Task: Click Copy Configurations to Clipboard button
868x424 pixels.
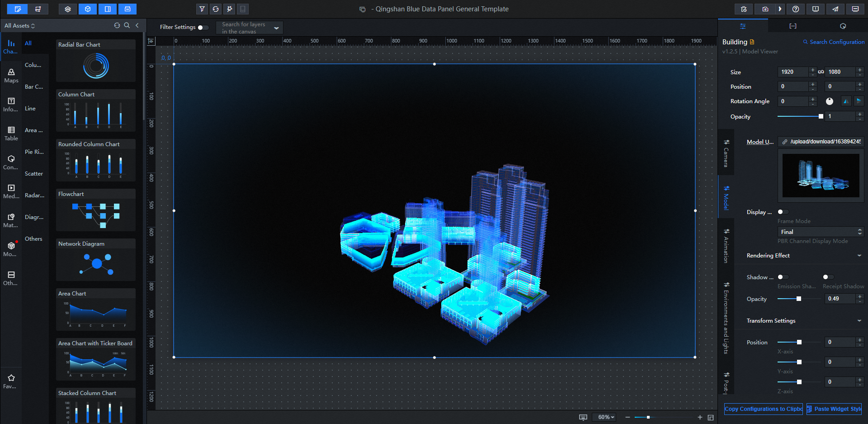Action: coord(763,409)
